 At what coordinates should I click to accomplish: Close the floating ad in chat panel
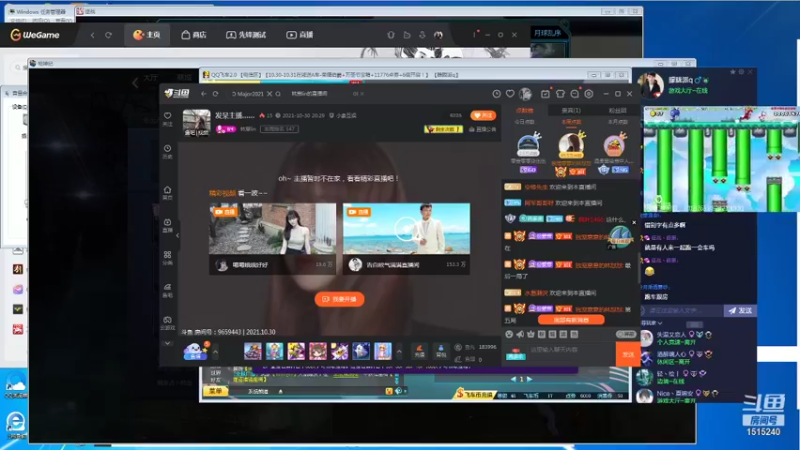click(x=634, y=222)
